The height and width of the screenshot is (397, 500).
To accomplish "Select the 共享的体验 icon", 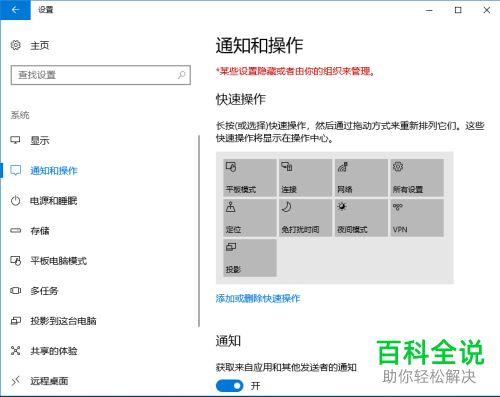I will pos(15,351).
